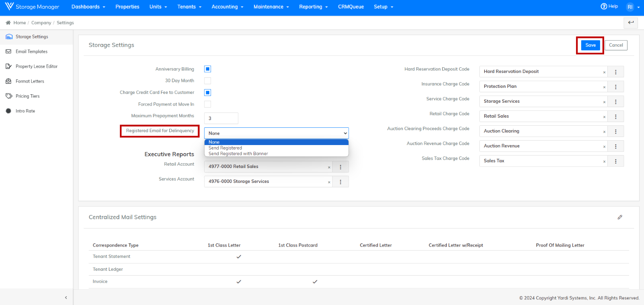Open the Tenants menu
Viewport: 644px width, 305px height.
(x=189, y=7)
